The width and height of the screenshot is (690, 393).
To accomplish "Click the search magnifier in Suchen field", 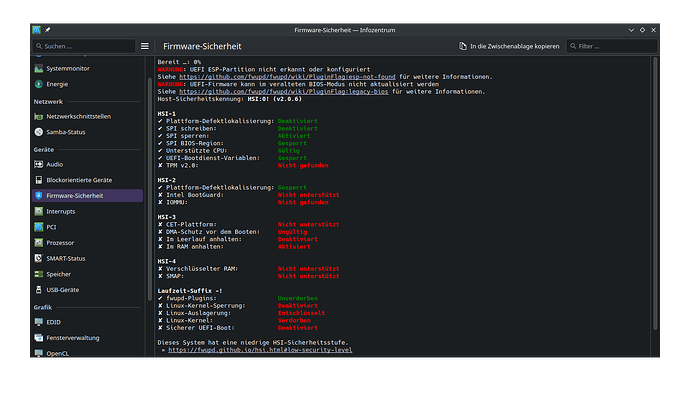I will pos(39,46).
